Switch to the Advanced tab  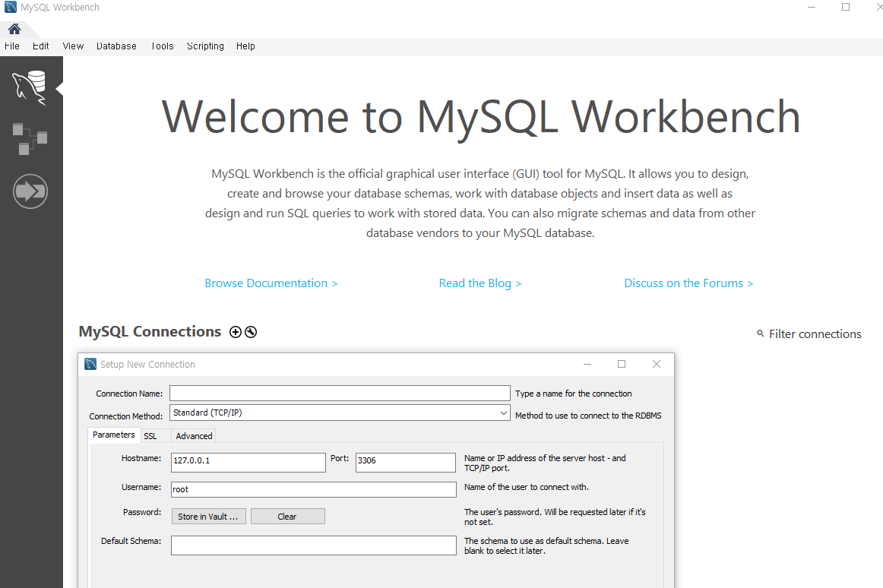[x=194, y=436]
